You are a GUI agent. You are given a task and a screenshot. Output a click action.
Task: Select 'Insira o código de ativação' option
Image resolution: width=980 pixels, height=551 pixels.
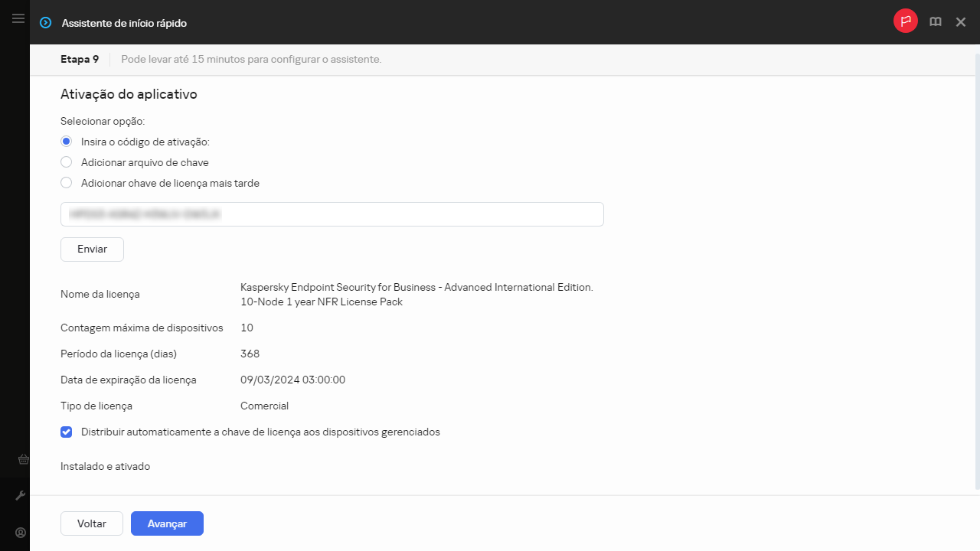click(x=66, y=142)
